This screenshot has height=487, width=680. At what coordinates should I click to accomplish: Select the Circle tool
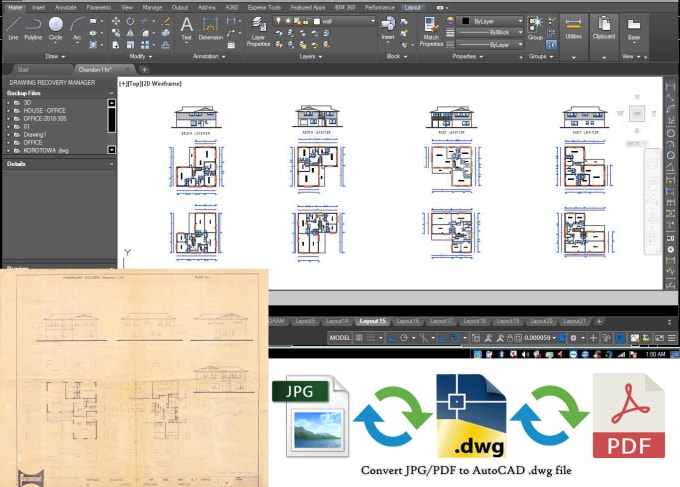click(56, 29)
